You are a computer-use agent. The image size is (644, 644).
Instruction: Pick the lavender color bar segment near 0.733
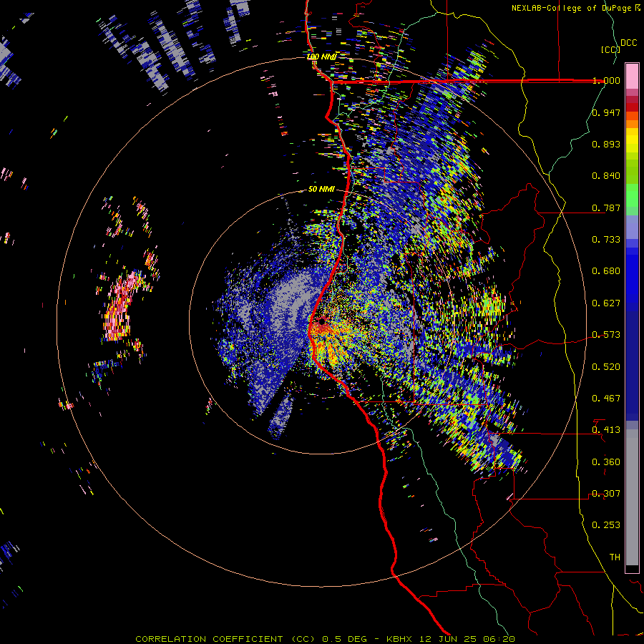(x=632, y=232)
